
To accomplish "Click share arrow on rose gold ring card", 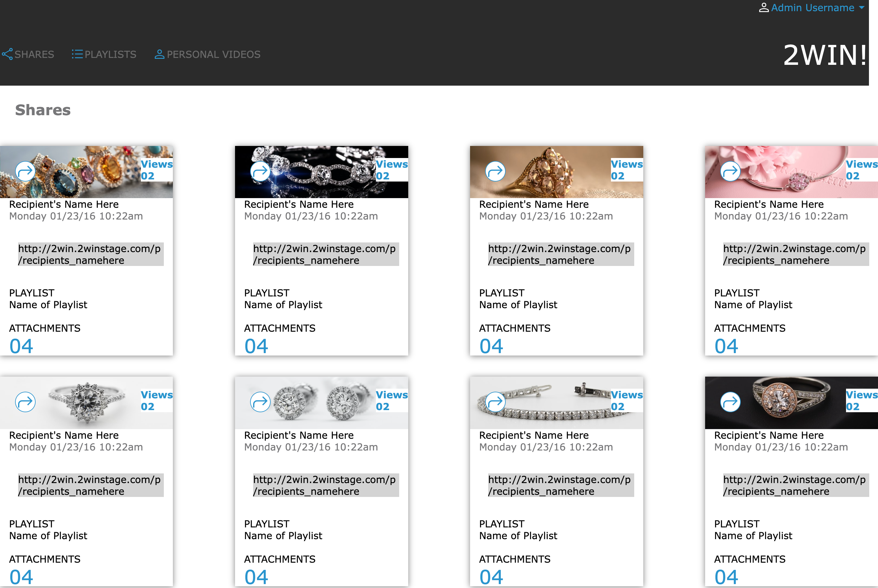I will (730, 402).
